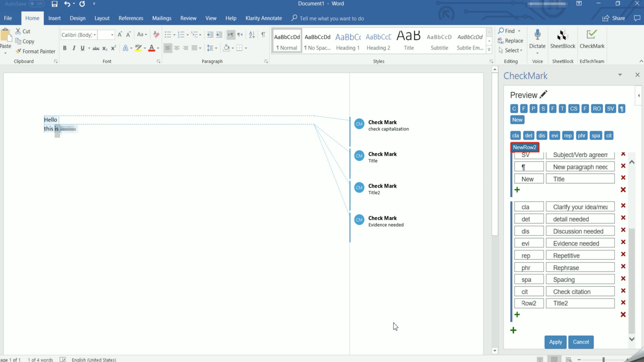Edit the Preview with the pencil icon
644x362 pixels.
(x=544, y=94)
